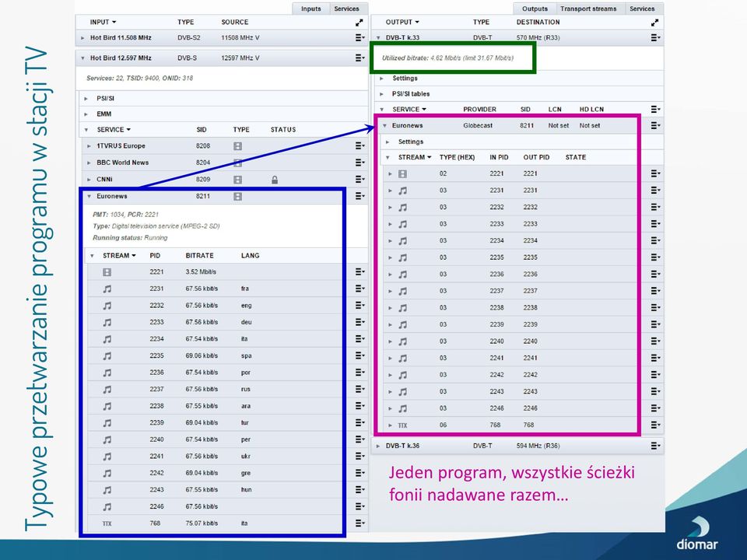The height and width of the screenshot is (560, 747).
Task: Click the Running status text
Action: pyautogui.click(x=130, y=238)
